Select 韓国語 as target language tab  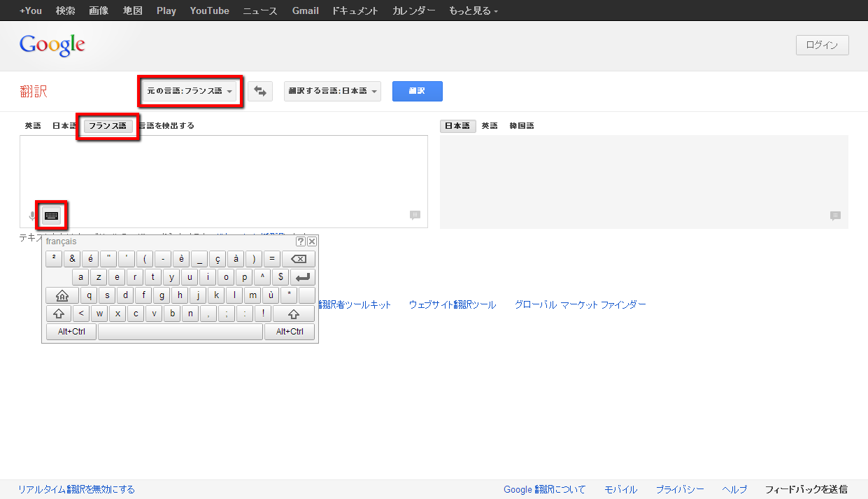coord(521,126)
